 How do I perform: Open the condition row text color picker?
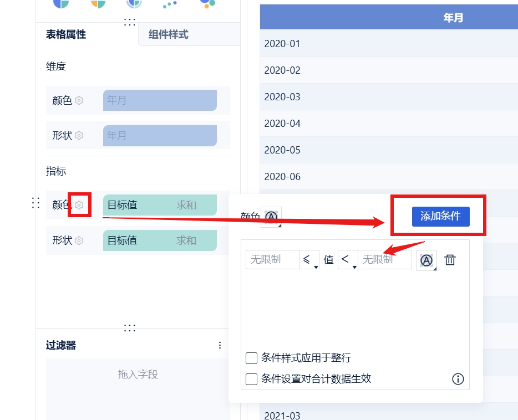pyautogui.click(x=426, y=260)
